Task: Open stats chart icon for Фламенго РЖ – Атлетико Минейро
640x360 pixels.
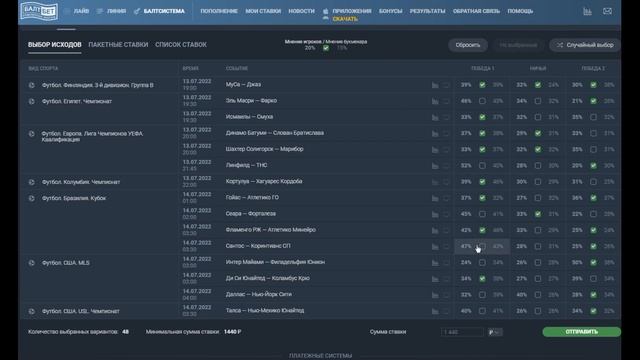Action: [x=435, y=230]
